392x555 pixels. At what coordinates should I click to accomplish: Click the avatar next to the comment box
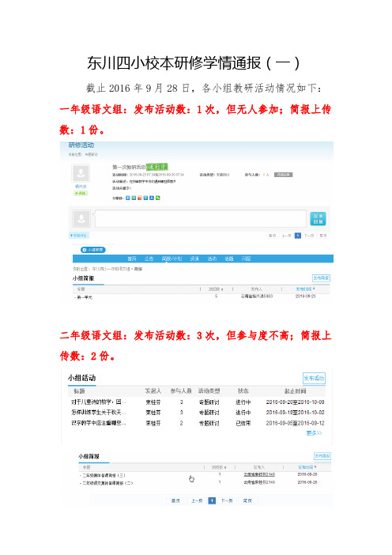point(81,218)
